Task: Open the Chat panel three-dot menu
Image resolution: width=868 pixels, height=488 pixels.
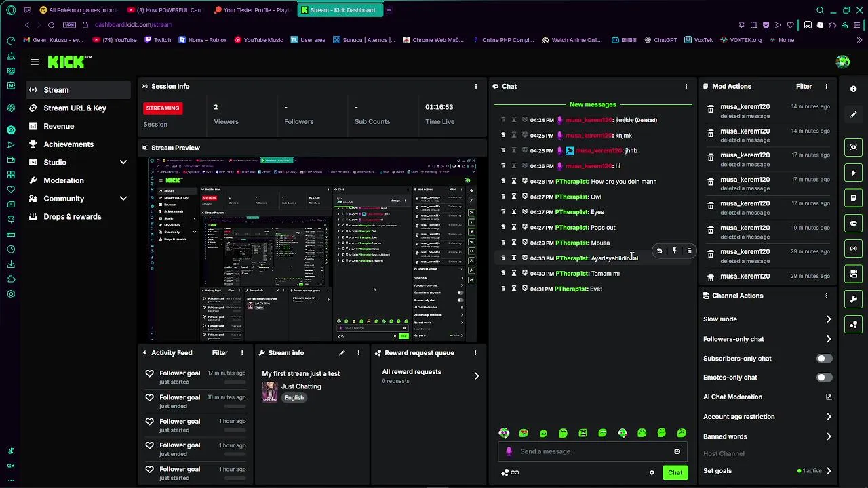Action: pyautogui.click(x=686, y=87)
